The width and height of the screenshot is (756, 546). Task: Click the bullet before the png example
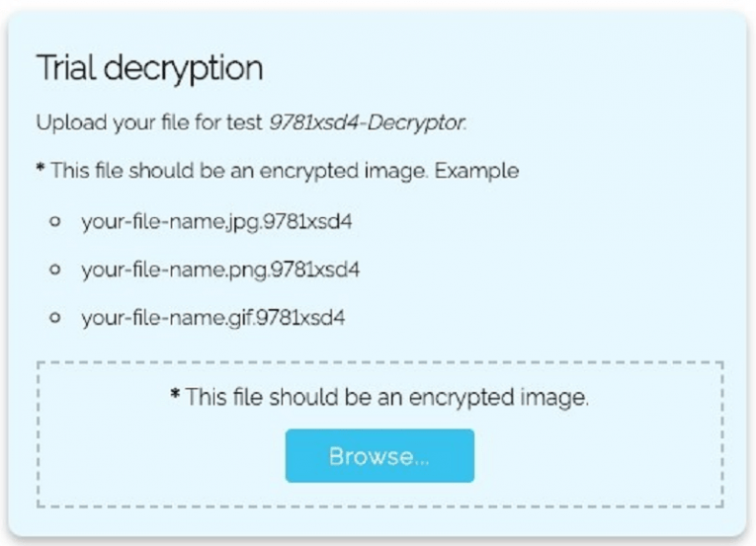tap(56, 269)
